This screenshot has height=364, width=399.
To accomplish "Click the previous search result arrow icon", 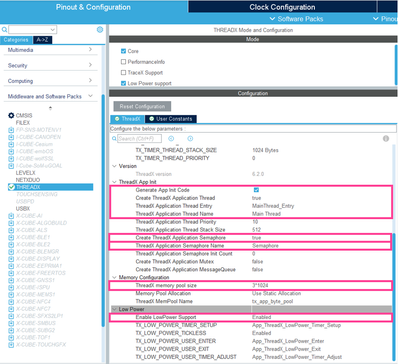I will [171, 138].
